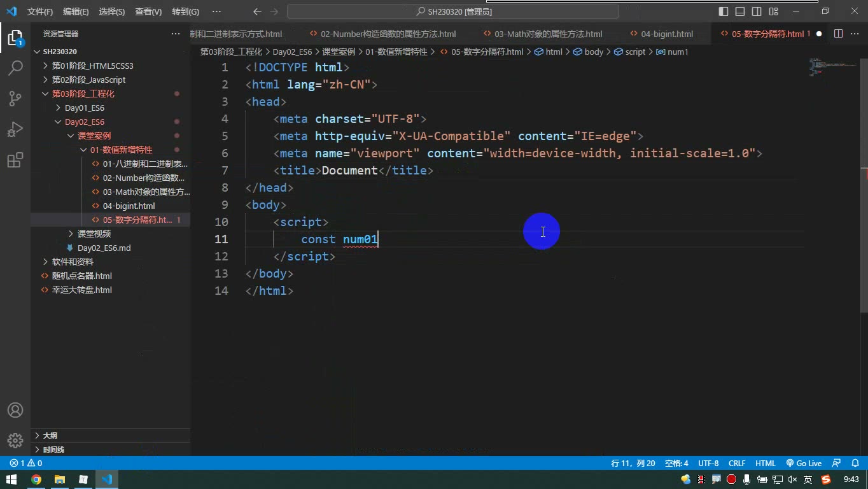Open the editor tab bar's more actions menu
Screen dimensions: 868x489
855,34
